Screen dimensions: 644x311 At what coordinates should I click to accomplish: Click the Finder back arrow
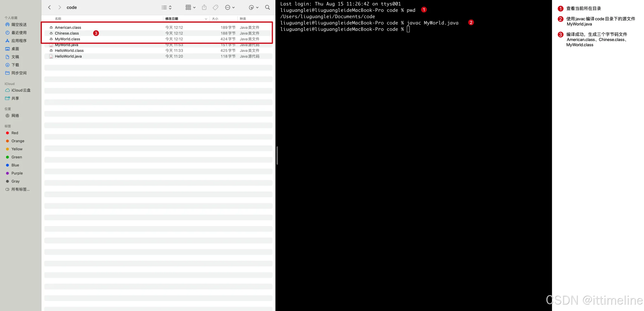point(49,7)
